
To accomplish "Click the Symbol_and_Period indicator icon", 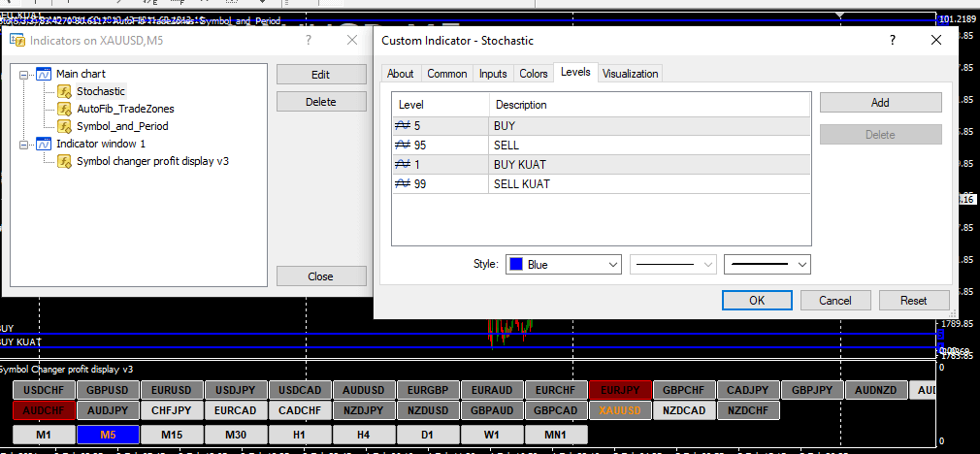I will tap(64, 126).
